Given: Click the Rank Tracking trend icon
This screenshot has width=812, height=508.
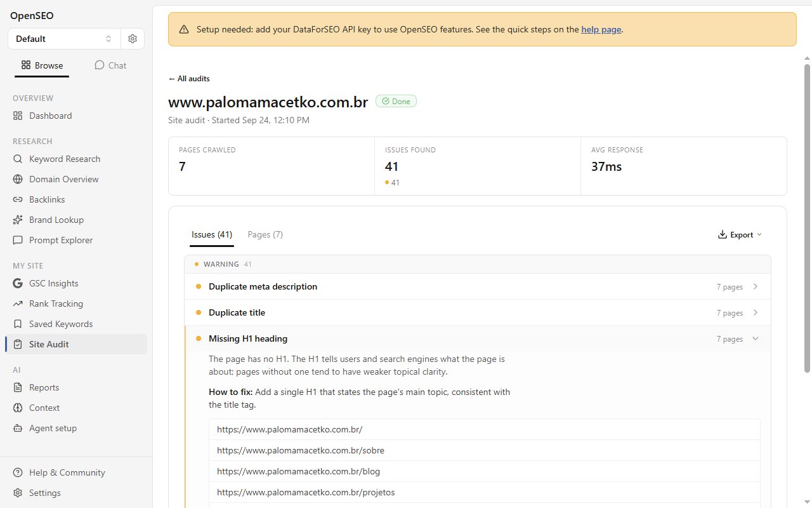Looking at the screenshot, I should (x=18, y=304).
